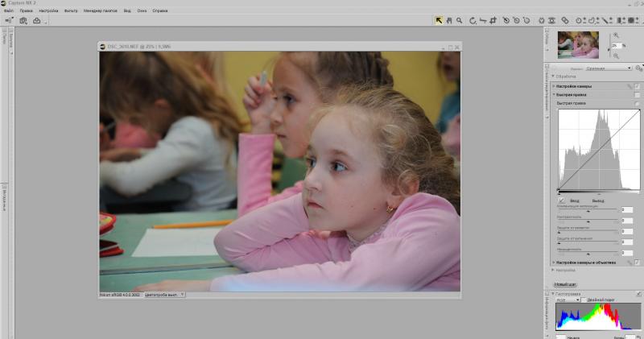Toggle the Настройки камеры step checkbox

click(637, 86)
